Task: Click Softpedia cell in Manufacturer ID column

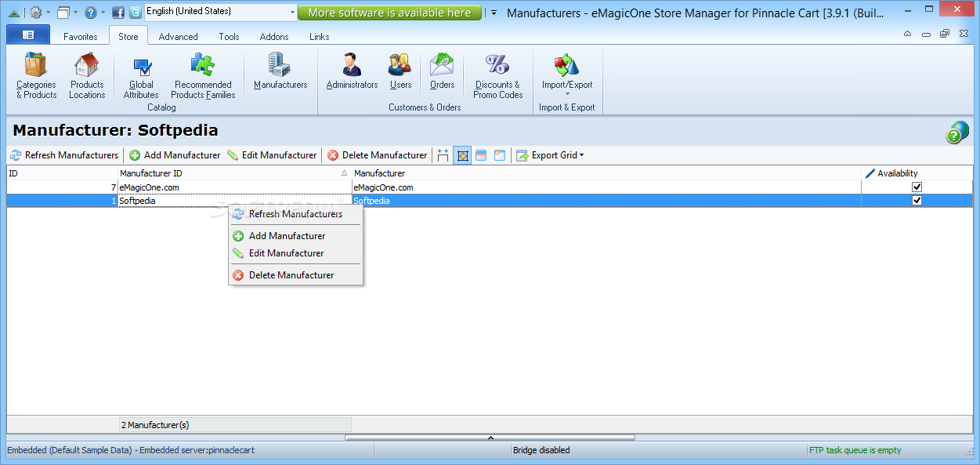Action: pyautogui.click(x=234, y=201)
